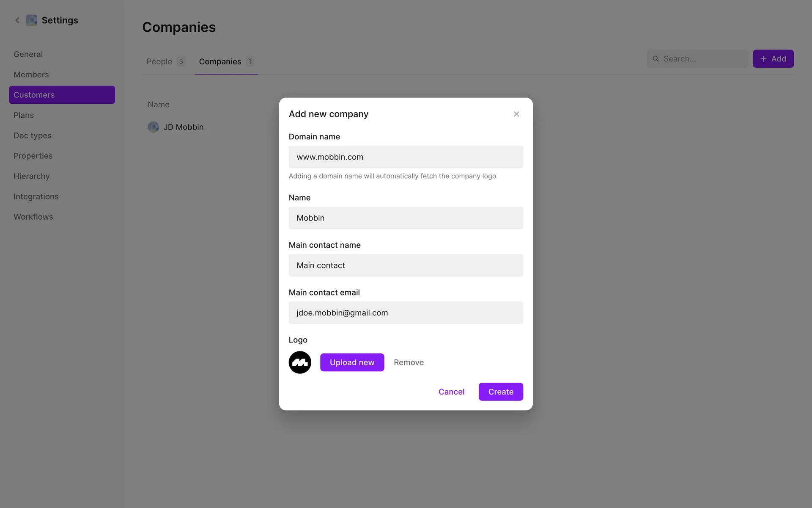
Task: Click the magnifier icon in search box
Action: coord(656,59)
